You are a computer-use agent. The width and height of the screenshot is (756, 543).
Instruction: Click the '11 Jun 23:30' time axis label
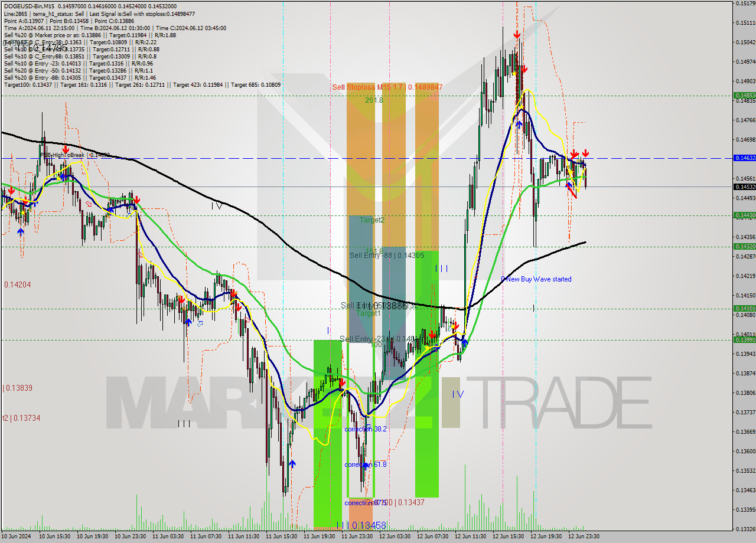click(x=357, y=537)
